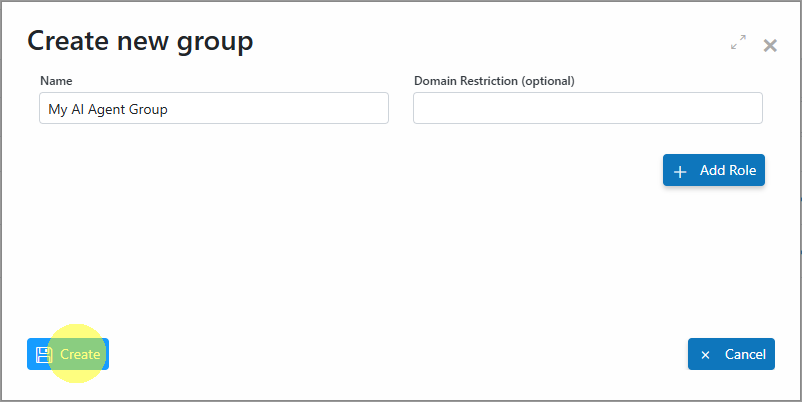Click the Domain Restriction (optional) label
802x402 pixels.
coord(494,81)
